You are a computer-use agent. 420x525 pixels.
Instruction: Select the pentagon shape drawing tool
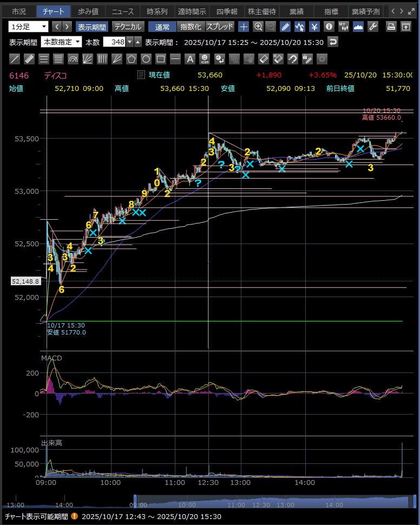pos(132,58)
